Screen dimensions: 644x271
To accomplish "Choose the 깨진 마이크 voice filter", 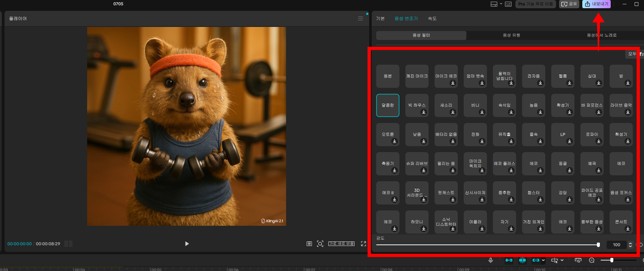I will tap(417, 76).
